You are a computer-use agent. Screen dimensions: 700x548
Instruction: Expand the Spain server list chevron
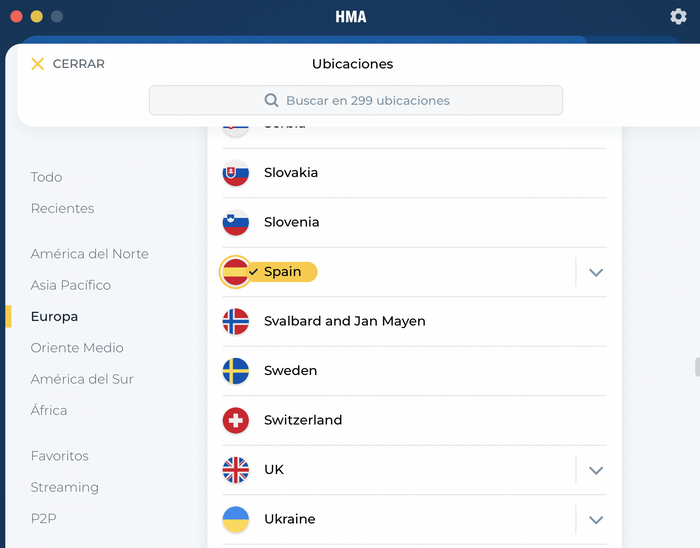point(596,272)
